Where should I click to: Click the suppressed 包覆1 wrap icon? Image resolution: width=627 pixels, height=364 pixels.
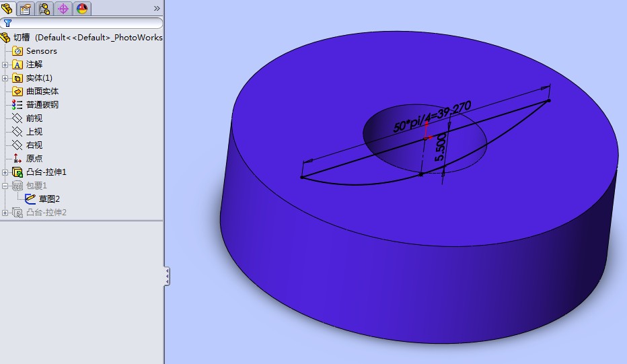click(x=17, y=186)
